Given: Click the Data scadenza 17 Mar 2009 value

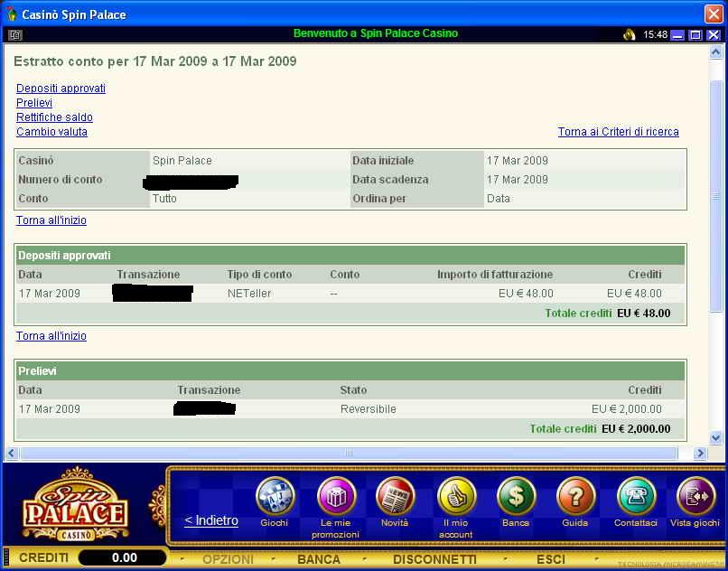Looking at the screenshot, I should [518, 179].
